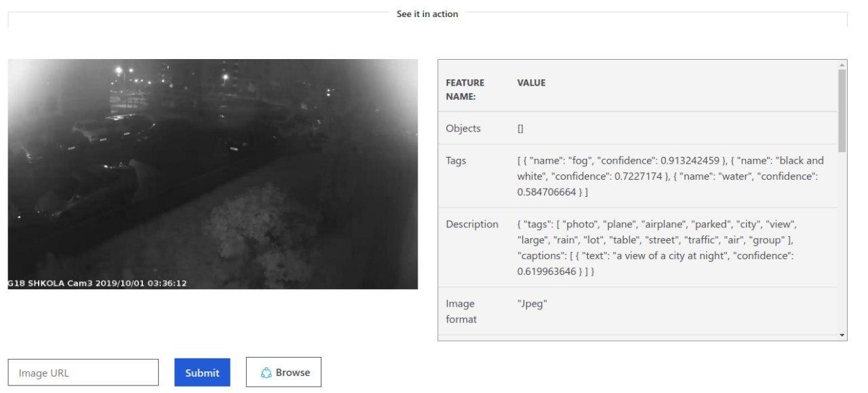Click the FEATURE NAME column header

coord(465,88)
